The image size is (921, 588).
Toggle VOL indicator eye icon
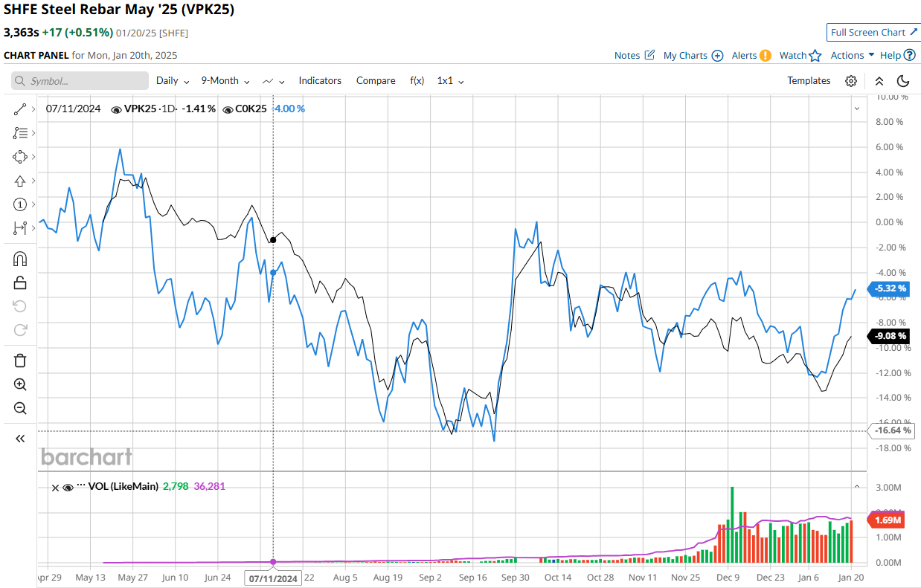[68, 488]
